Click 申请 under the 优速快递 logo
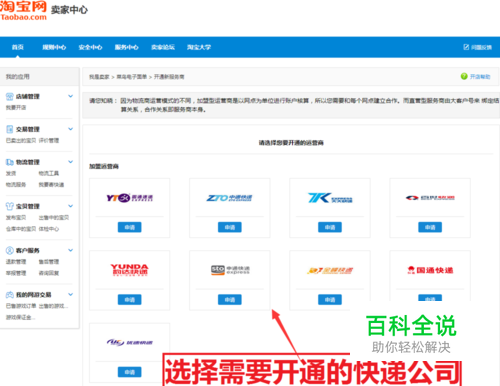 [x=130, y=372]
